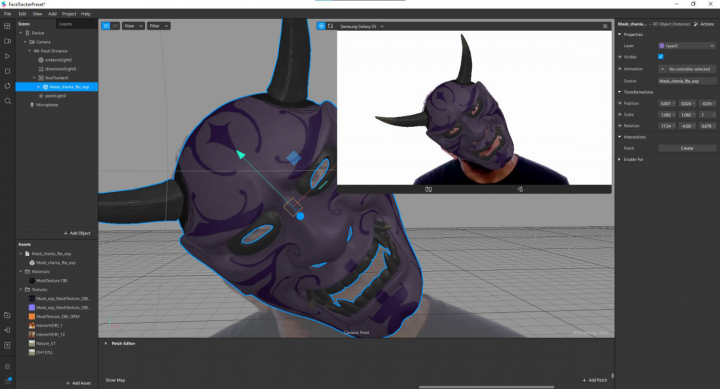Collapse the Interactions section

[x=620, y=137]
